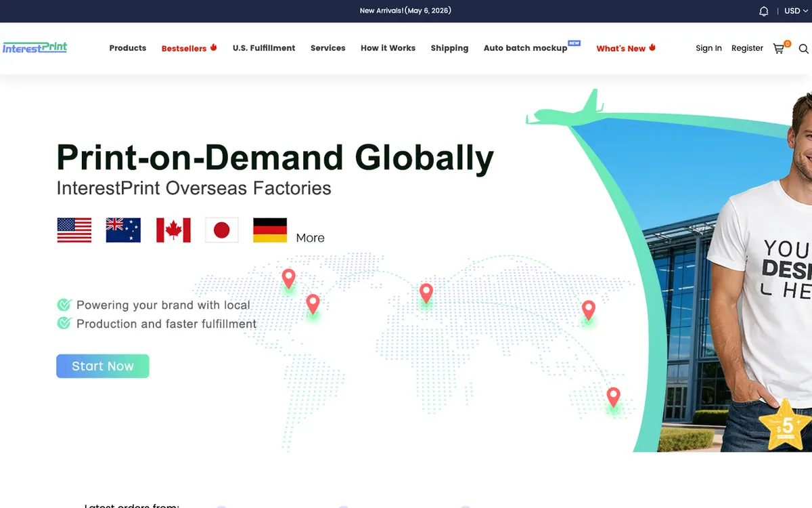The image size is (812, 508).
Task: Open the Services menu
Action: click(x=328, y=48)
